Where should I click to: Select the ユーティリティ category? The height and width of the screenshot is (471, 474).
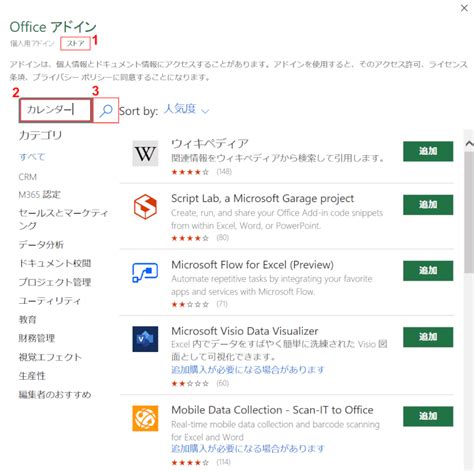point(50,301)
